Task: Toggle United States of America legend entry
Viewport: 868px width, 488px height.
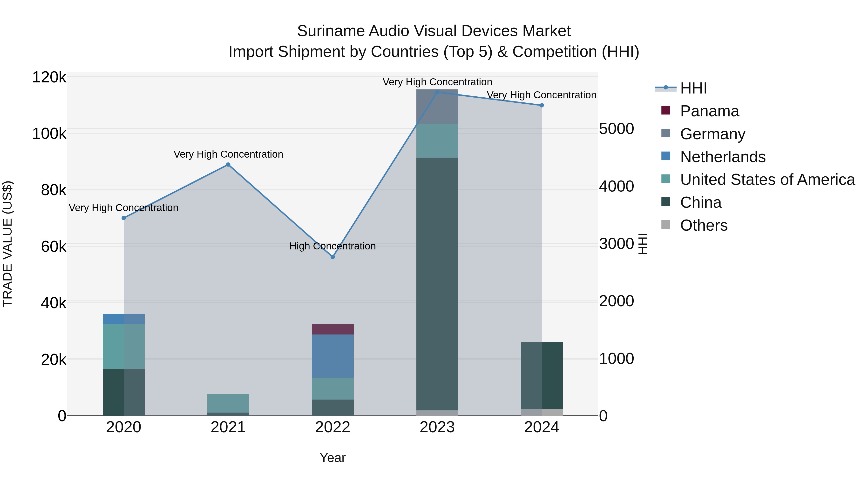Action: [x=758, y=180]
